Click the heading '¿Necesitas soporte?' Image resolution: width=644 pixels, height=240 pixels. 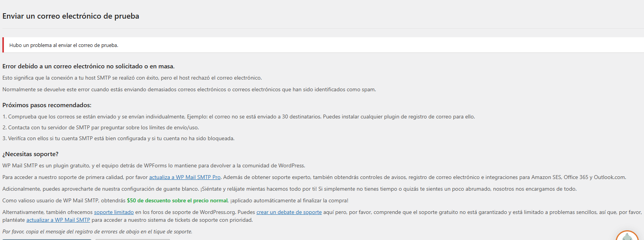(x=30, y=154)
